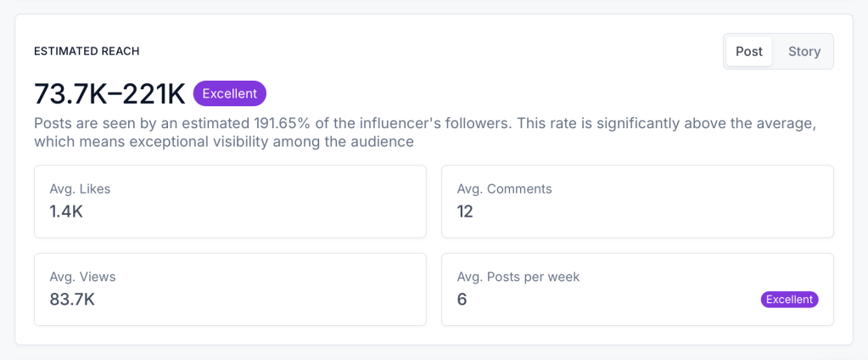This screenshot has height=360, width=868.
Task: Click the Excellent badge beside the reach range
Action: pos(229,93)
